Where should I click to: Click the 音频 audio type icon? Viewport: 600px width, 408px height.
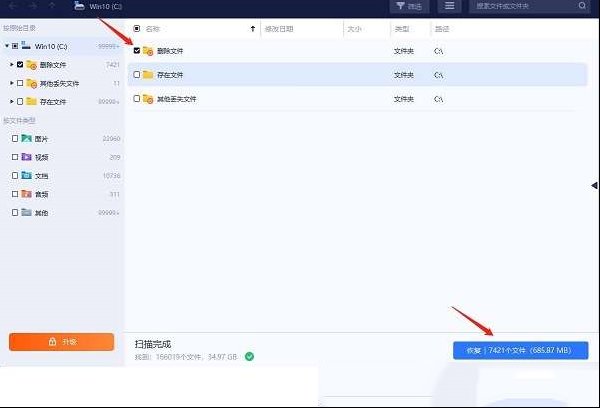27,194
